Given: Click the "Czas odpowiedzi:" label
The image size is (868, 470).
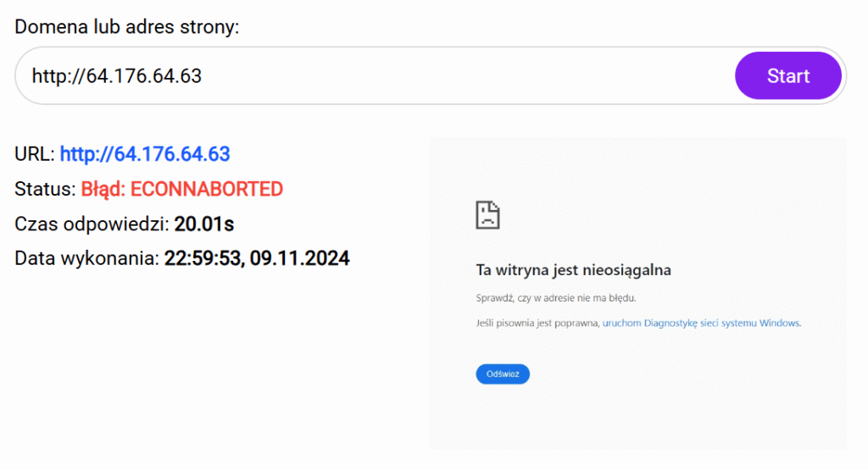Looking at the screenshot, I should click(x=92, y=224).
